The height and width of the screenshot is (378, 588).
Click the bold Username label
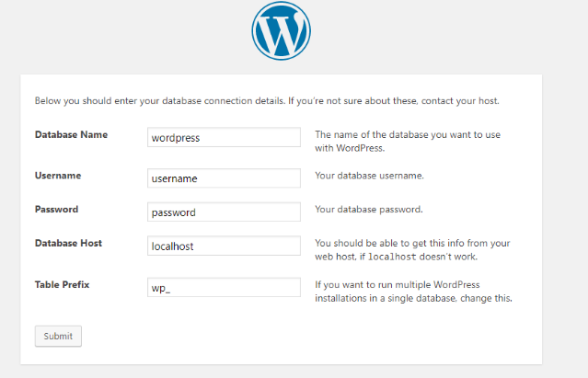[58, 176]
